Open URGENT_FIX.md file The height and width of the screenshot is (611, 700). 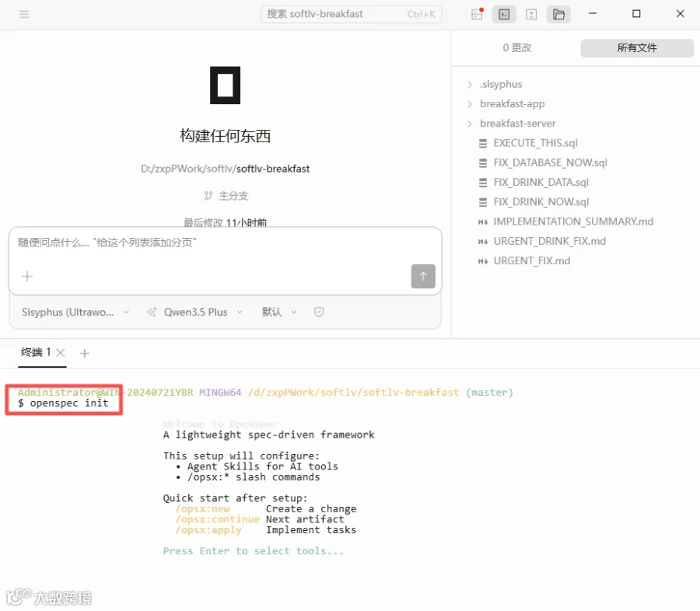pos(532,261)
